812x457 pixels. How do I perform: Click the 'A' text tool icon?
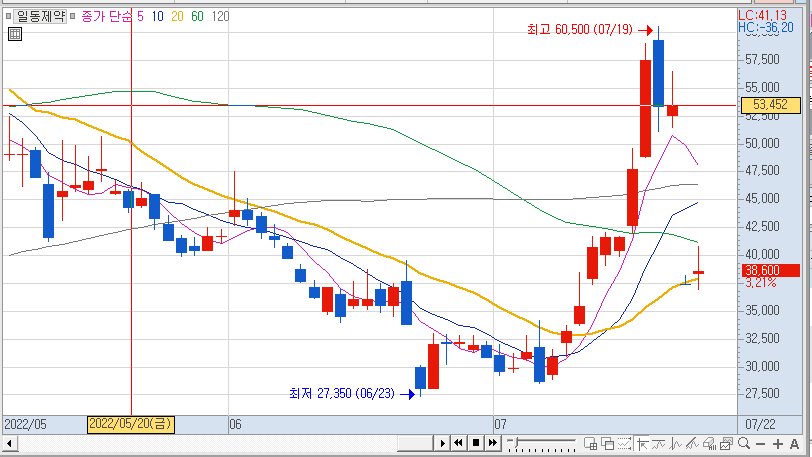(x=794, y=444)
